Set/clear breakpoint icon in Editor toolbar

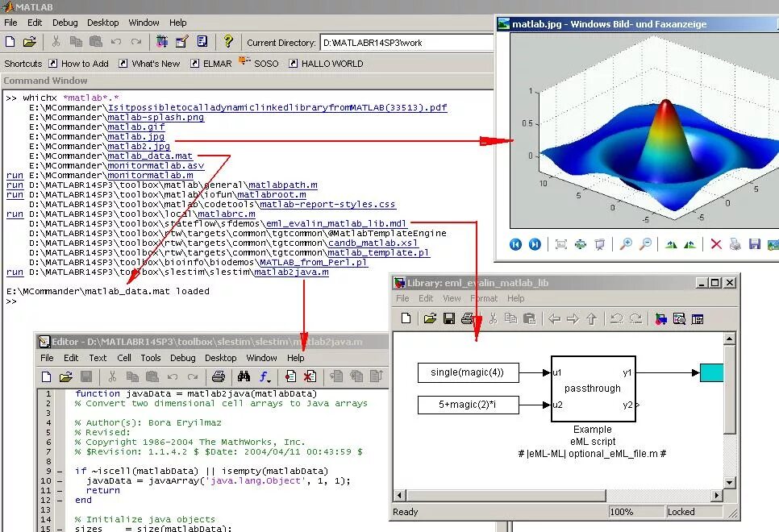[290, 376]
